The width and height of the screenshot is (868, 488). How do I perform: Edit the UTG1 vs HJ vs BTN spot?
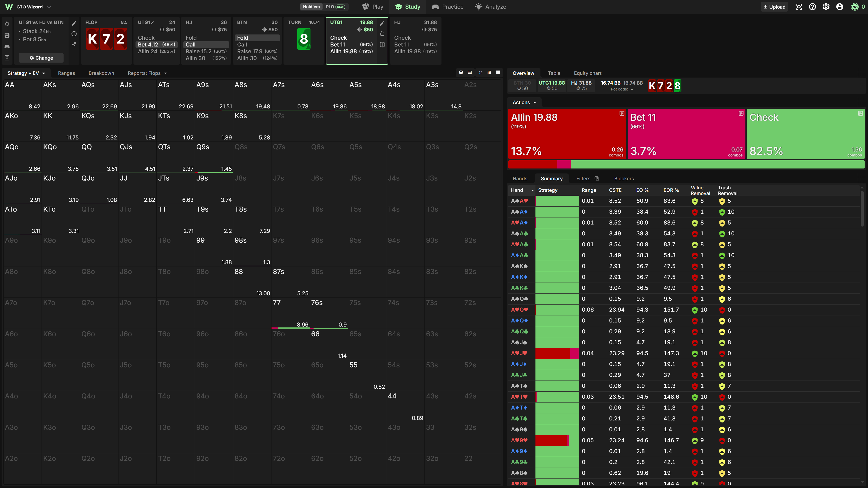pyautogui.click(x=74, y=24)
